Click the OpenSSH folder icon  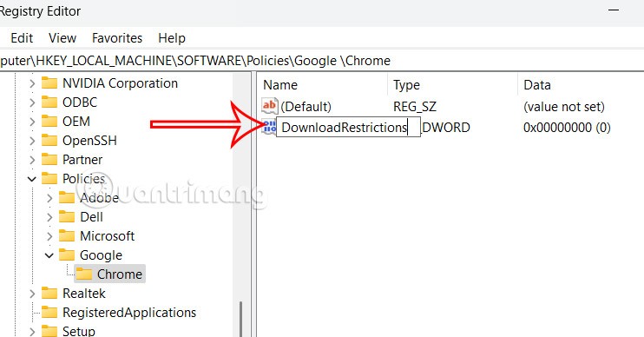click(49, 141)
